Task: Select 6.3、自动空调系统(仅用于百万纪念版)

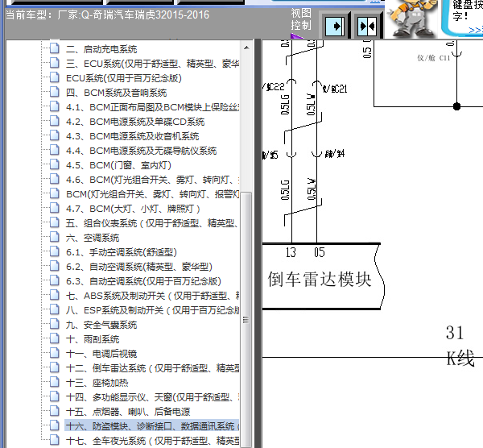Action: 143,281
